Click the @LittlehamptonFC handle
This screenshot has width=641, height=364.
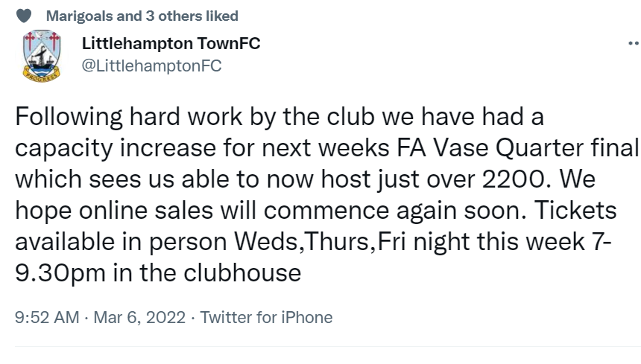coord(151,66)
